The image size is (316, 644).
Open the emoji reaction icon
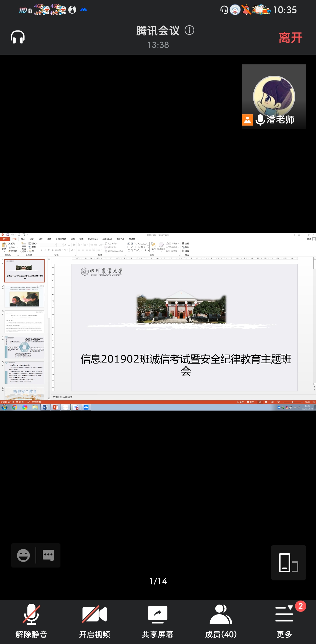(x=23, y=555)
